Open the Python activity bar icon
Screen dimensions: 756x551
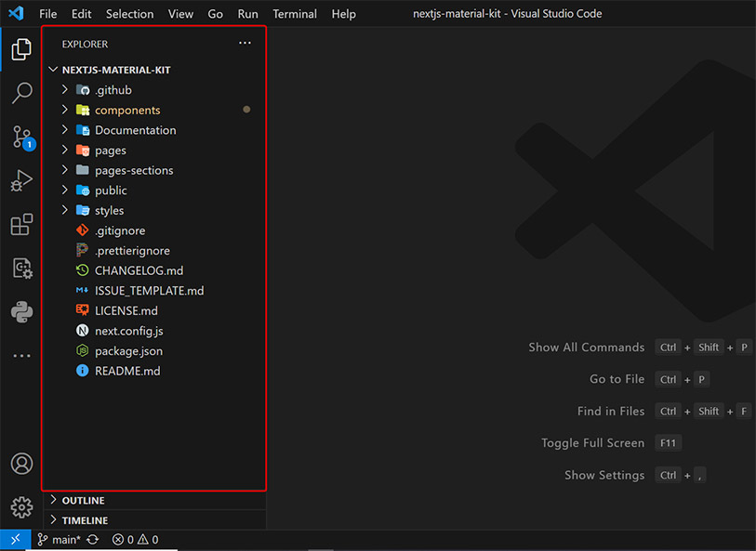click(x=21, y=312)
